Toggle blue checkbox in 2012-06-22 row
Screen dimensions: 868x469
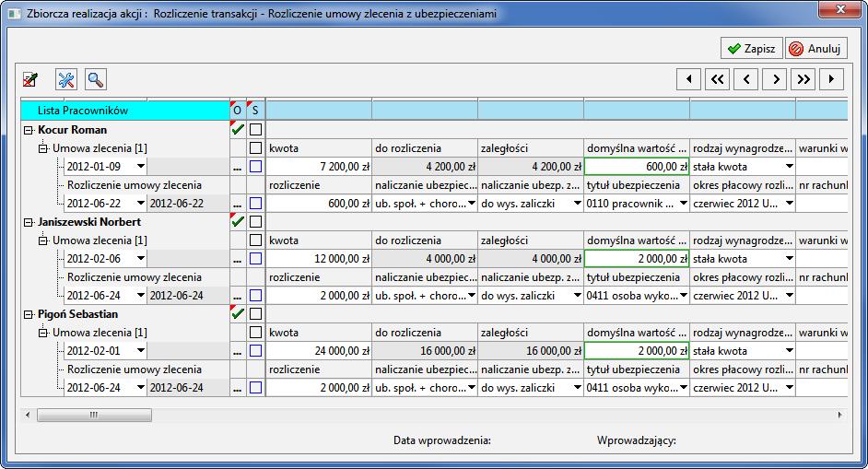pos(256,204)
